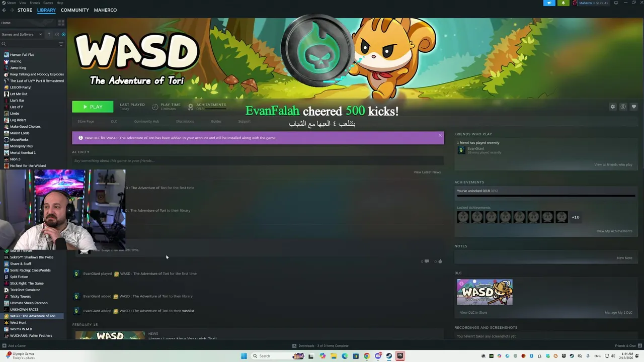
Task: Open game settings gear icon
Action: 613,107
